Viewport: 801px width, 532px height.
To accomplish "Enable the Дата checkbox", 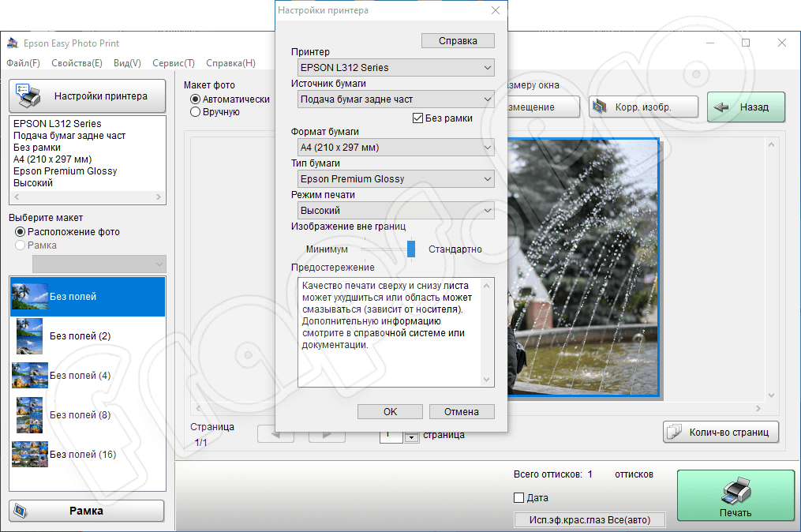I will coord(519,497).
